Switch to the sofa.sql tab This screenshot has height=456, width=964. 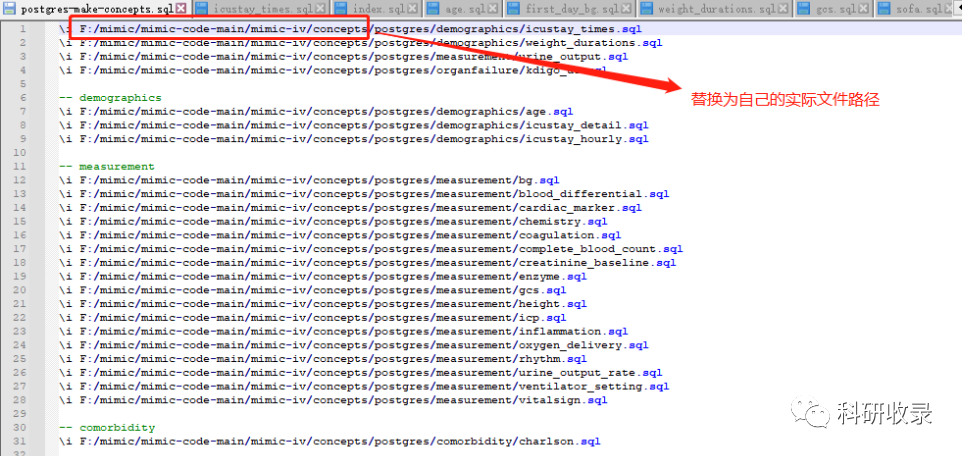[919, 9]
